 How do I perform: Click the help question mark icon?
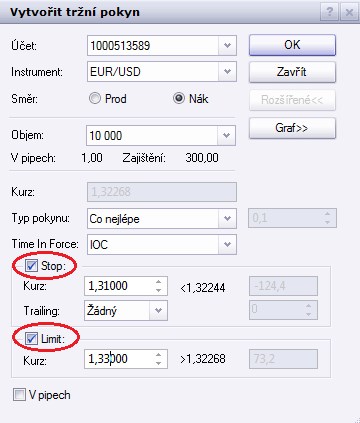[329, 12]
